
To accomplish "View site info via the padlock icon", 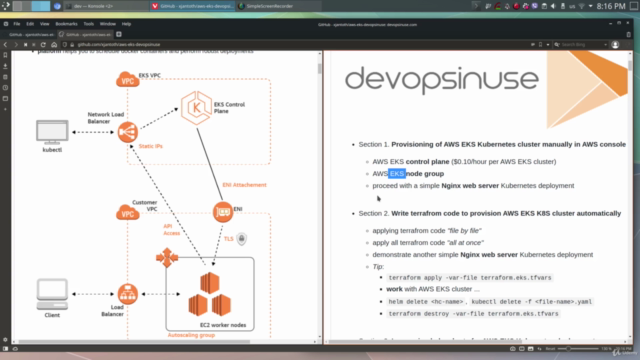I will point(72,44).
